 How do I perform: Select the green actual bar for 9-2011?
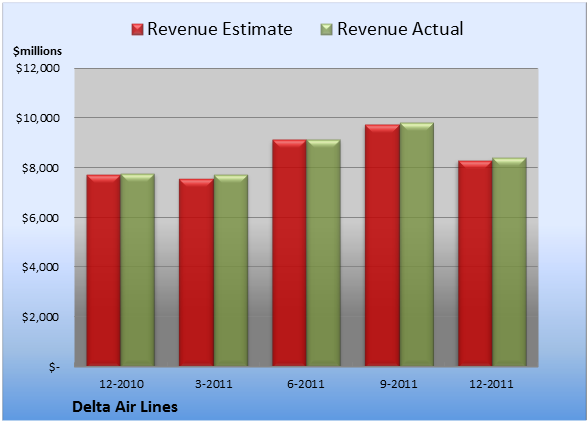[x=417, y=244]
